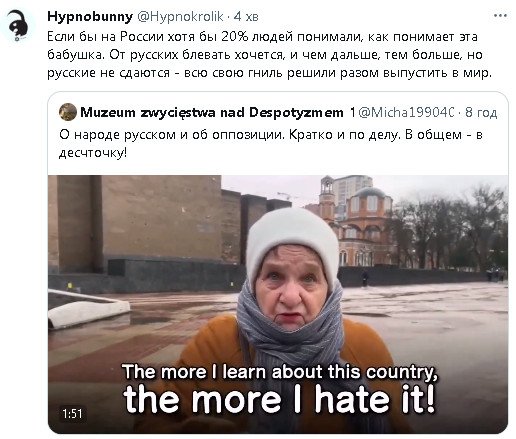Click the 8 год quoted timestamp

[x=481, y=113]
